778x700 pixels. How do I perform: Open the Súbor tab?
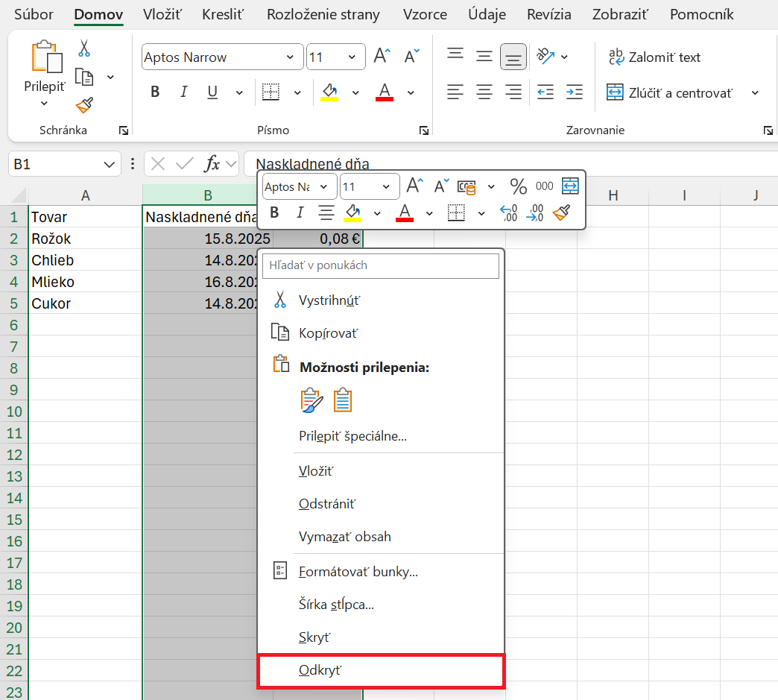[34, 14]
